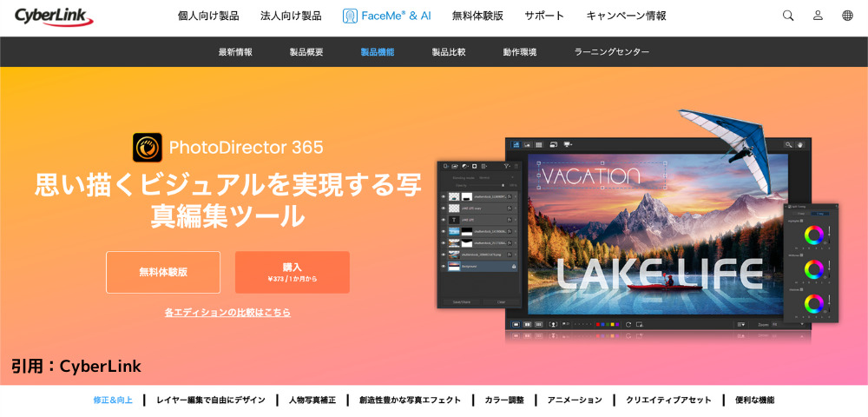Click the delete layer trash icon
Viewport: 868px width, 417px height.
pos(516,166)
